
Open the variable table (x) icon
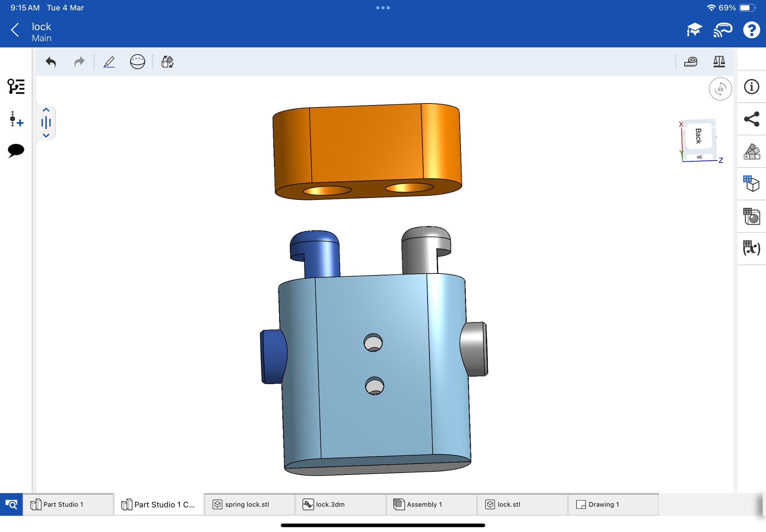click(x=751, y=248)
